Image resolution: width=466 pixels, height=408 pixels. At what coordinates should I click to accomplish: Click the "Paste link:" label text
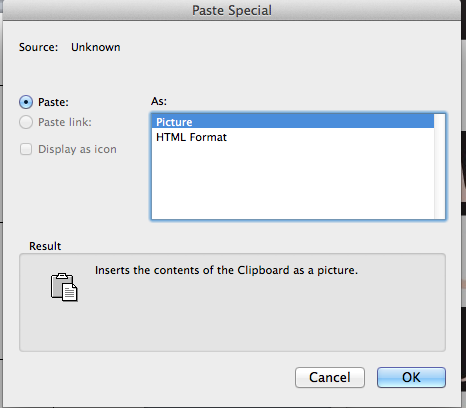click(x=65, y=122)
